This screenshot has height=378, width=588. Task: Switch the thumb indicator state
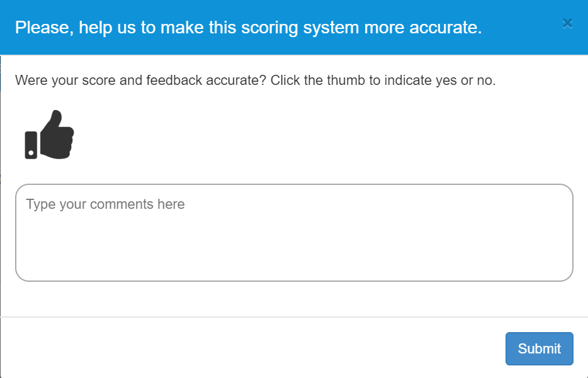click(x=49, y=135)
